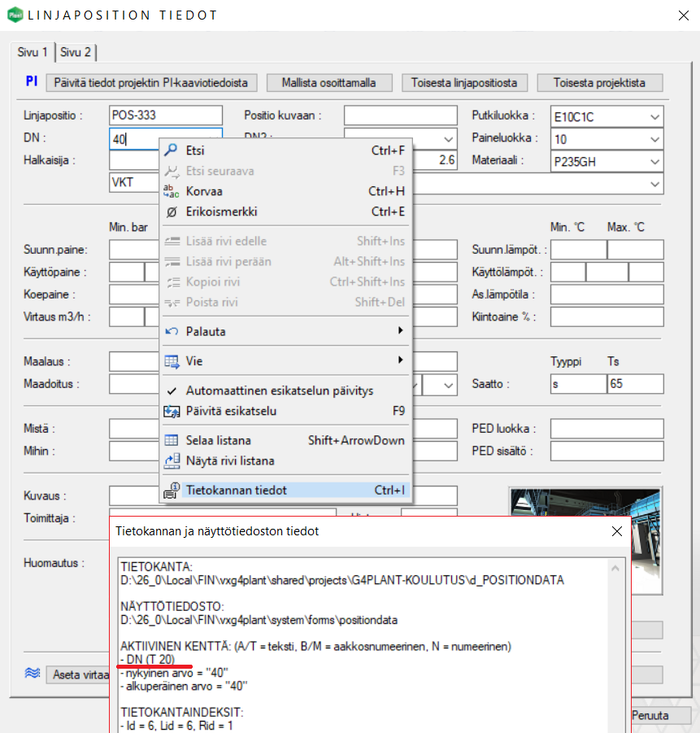Click the Tietokannan tiedot database icon
The image size is (700, 733).
[171, 491]
